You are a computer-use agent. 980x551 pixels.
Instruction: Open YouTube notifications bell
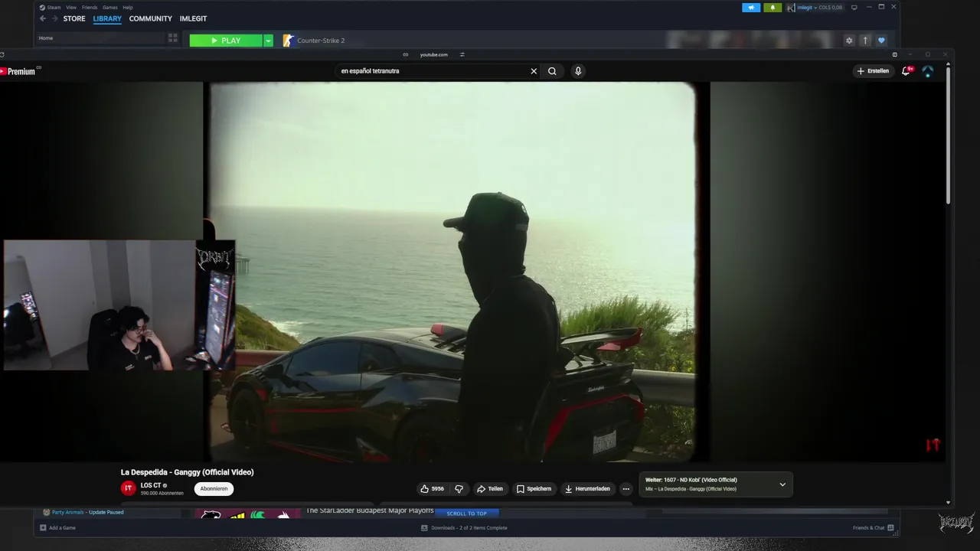coord(906,71)
